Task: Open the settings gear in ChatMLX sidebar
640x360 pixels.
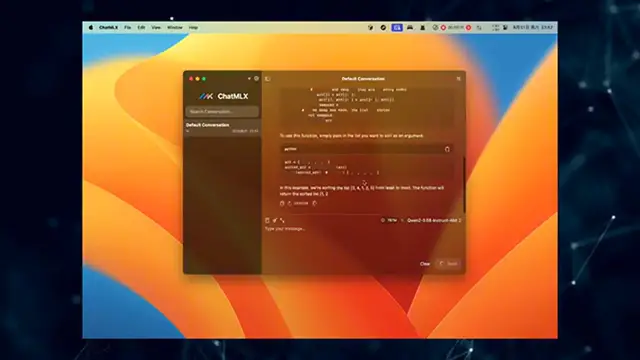Action: coord(256,78)
